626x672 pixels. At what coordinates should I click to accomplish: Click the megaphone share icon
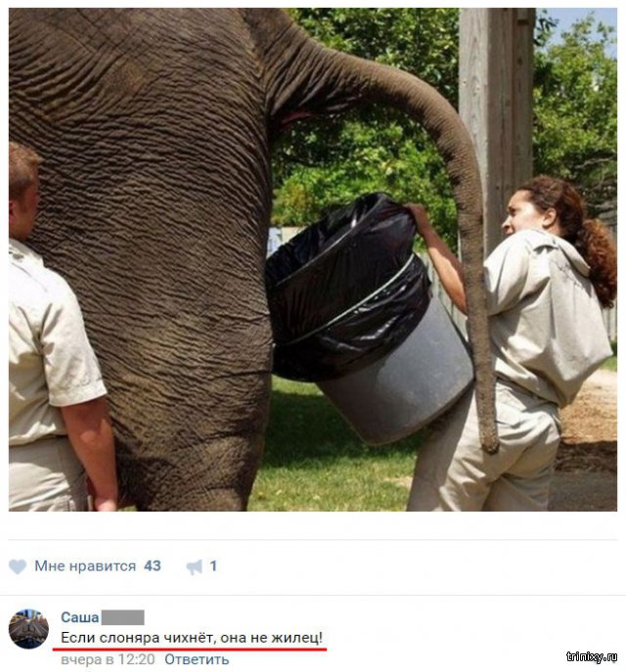(x=195, y=567)
